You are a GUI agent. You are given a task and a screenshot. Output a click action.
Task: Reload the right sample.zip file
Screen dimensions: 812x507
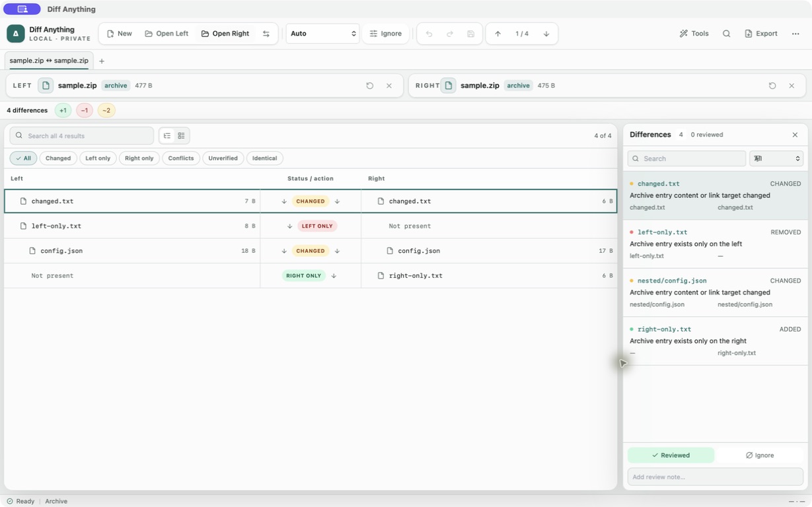pyautogui.click(x=772, y=86)
